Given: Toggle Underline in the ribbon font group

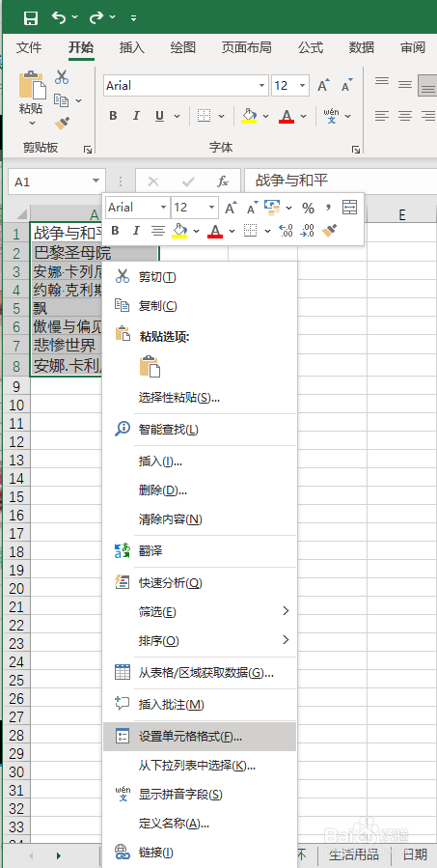Looking at the screenshot, I should pos(160,116).
